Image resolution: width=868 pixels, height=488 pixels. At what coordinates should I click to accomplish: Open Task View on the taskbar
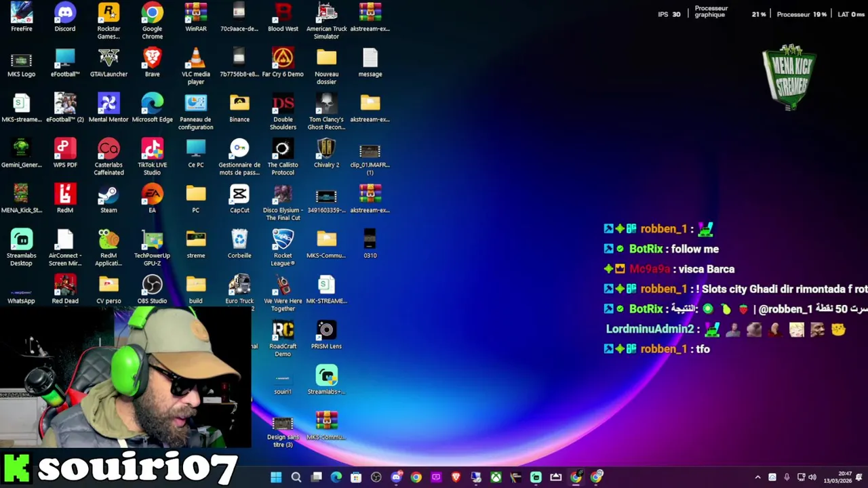point(316,477)
